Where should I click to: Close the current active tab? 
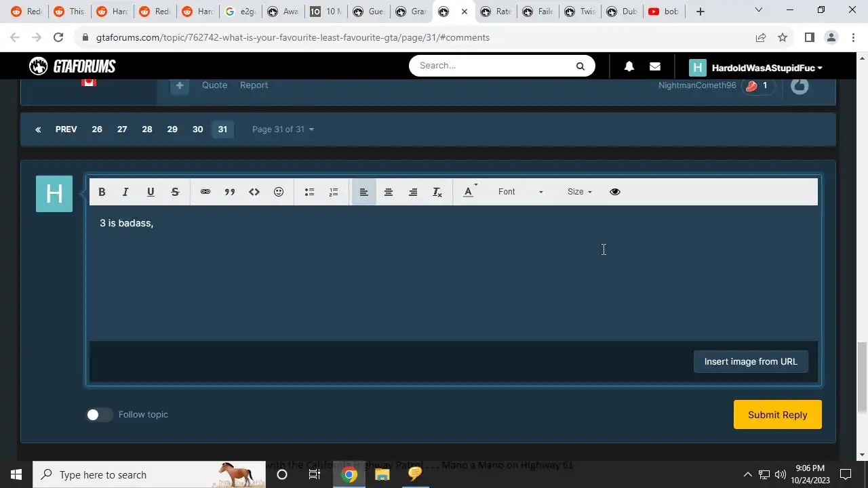(x=465, y=12)
